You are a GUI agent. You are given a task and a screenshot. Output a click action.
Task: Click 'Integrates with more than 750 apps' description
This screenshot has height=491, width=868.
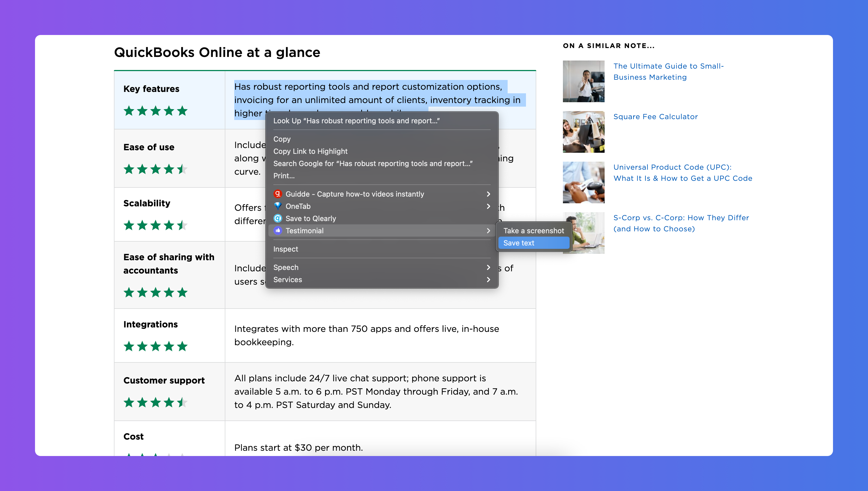click(366, 335)
